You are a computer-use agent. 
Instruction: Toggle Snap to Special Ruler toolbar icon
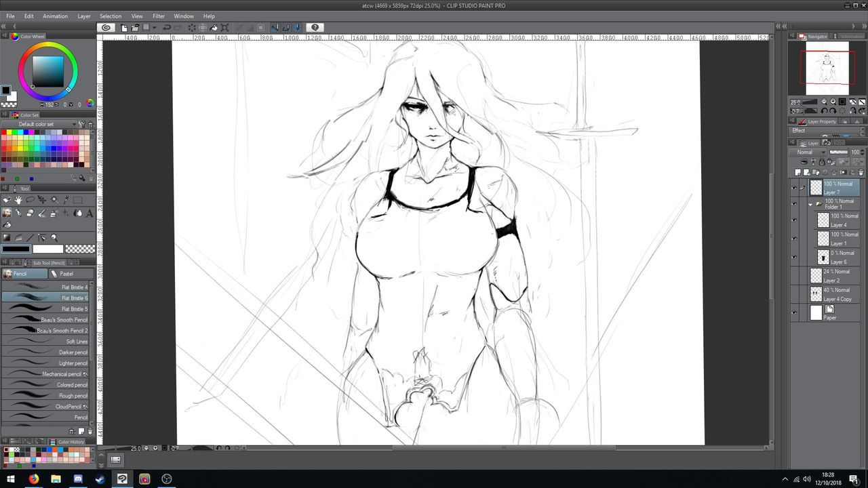tap(285, 27)
